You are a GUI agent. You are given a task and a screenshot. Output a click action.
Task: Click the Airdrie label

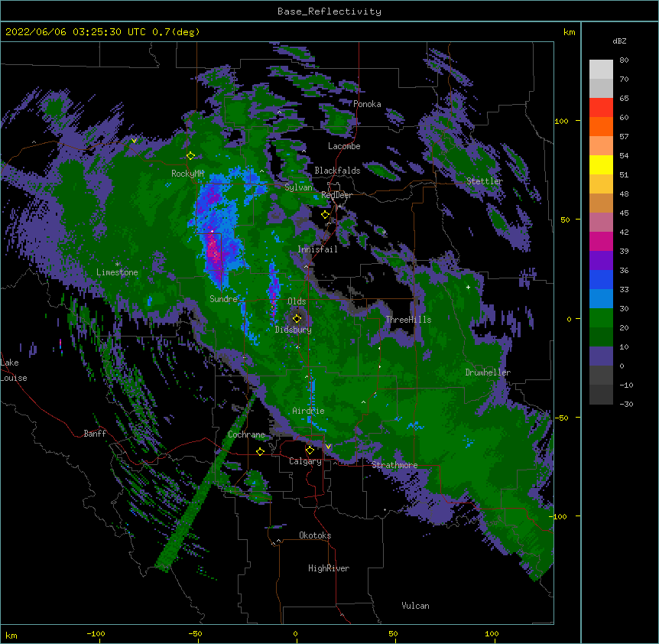pyautogui.click(x=309, y=411)
